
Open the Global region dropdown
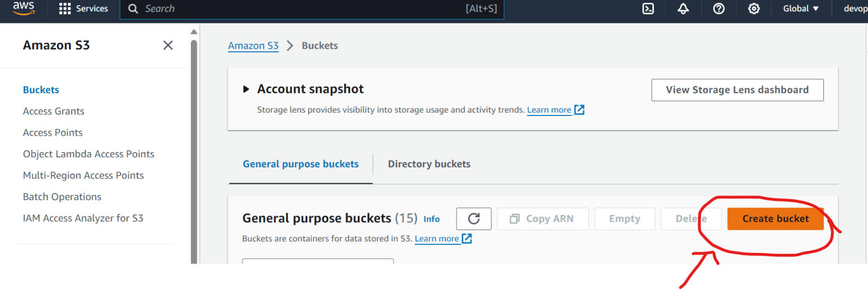point(801,8)
